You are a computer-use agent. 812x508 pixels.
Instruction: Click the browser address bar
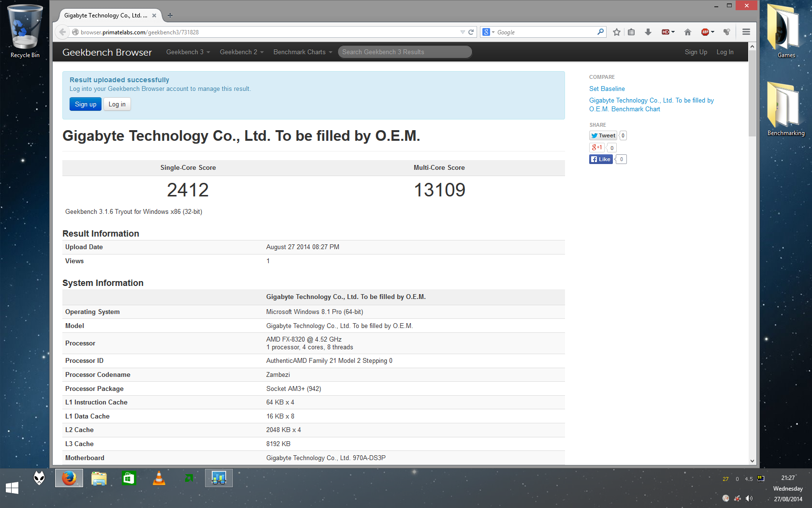pyautogui.click(x=268, y=32)
